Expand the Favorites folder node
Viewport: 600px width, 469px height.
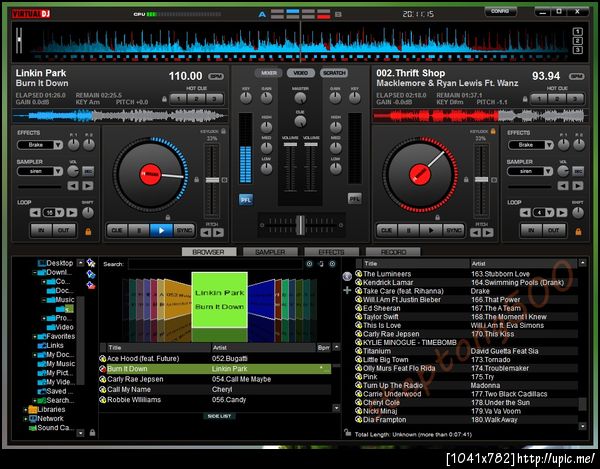pyautogui.click(x=34, y=337)
